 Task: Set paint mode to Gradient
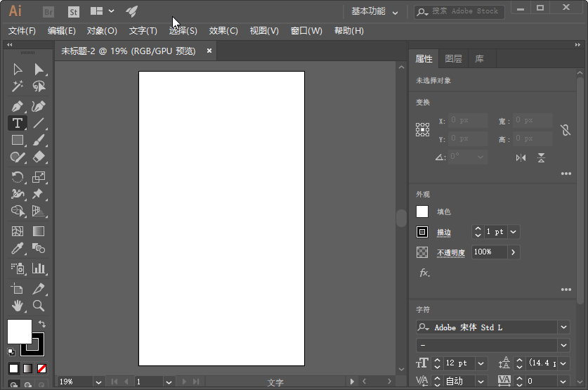point(28,369)
